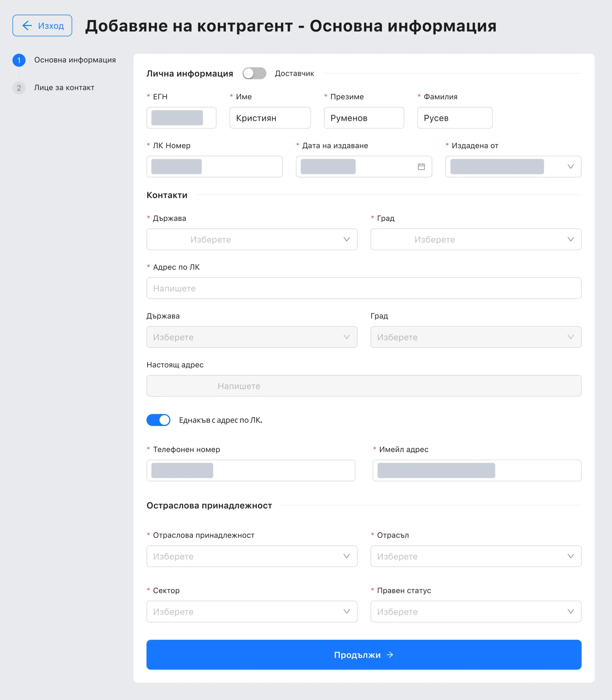Click the ЕГН input field
Screen dimensions: 612x700
pyautogui.click(x=181, y=118)
